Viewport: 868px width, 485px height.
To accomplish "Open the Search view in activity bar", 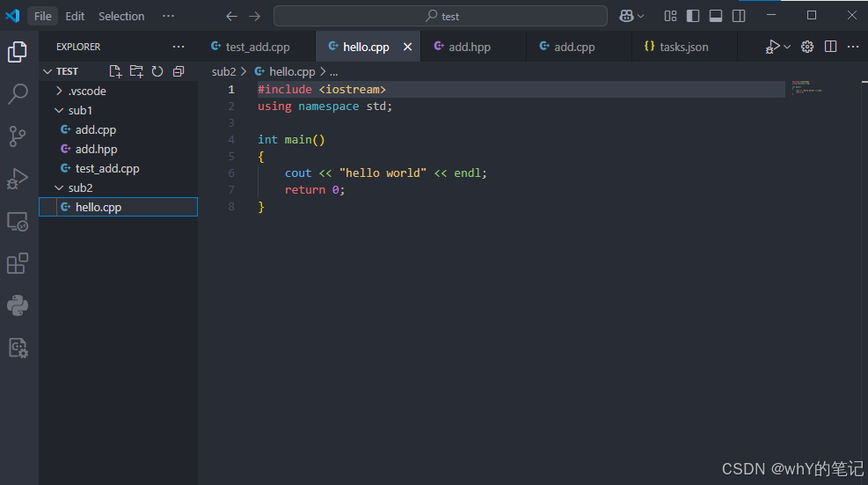I will 18,93.
